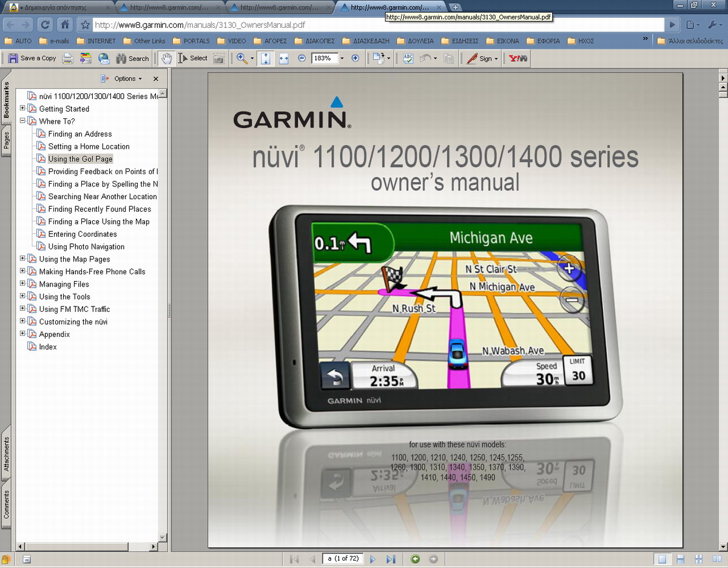Switch to continuous facing layout
728x568 pixels.
[699, 559]
